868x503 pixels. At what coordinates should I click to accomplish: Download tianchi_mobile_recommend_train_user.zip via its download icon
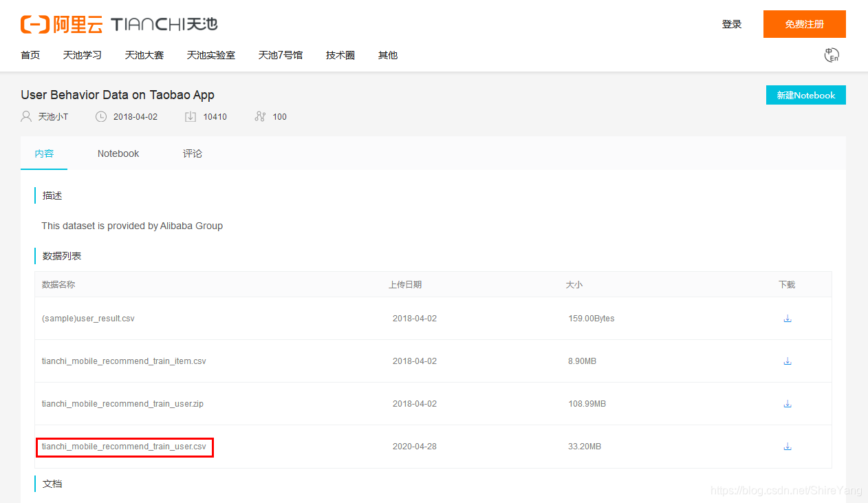pyautogui.click(x=788, y=404)
